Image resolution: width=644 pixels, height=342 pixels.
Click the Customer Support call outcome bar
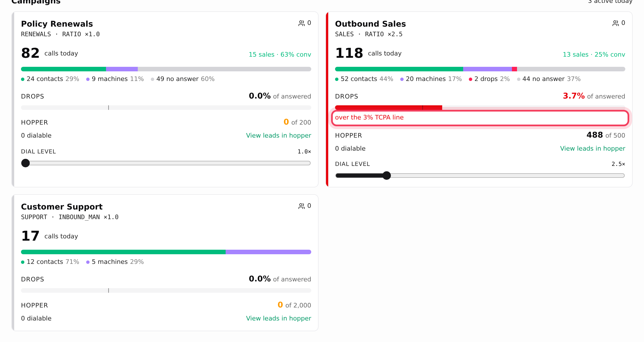point(166,252)
